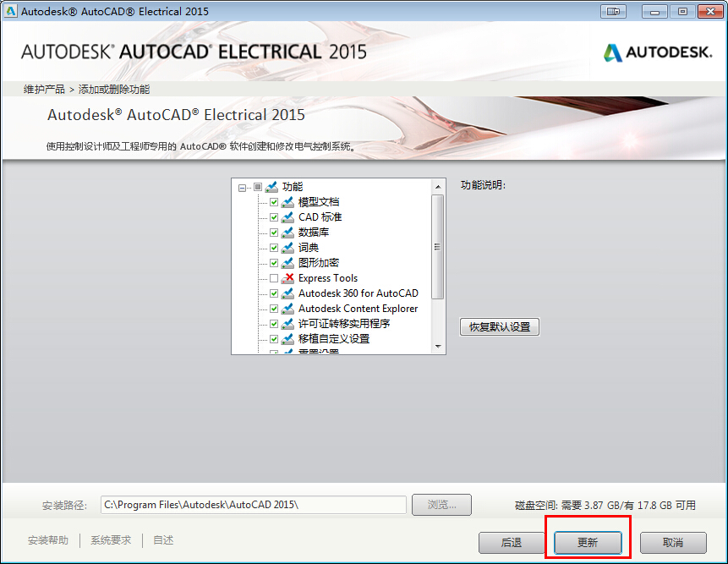Image resolution: width=728 pixels, height=564 pixels.
Task: Click the 功能 root node icon
Action: click(271, 187)
